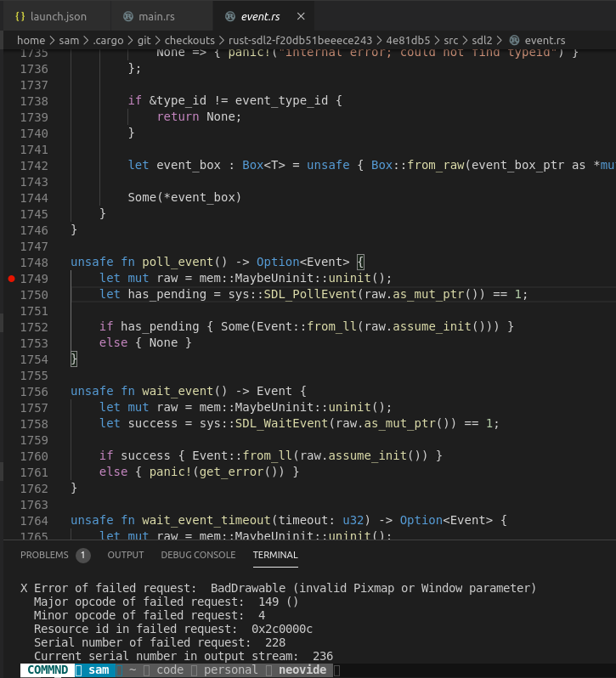Switch to the OUTPUT panel
This screenshot has width=616, height=678.
[x=126, y=555]
